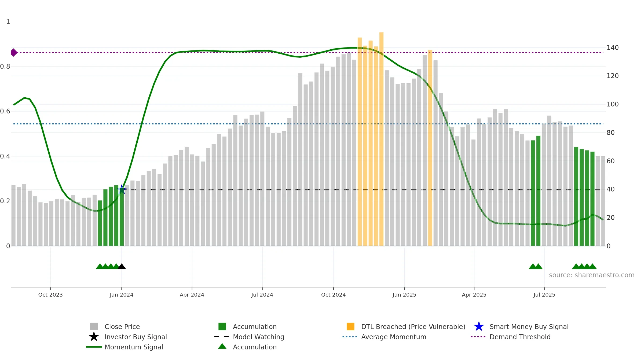The height and width of the screenshot is (362, 644).
Task: Click the green Accumulation square swatch in legend
Action: click(222, 327)
